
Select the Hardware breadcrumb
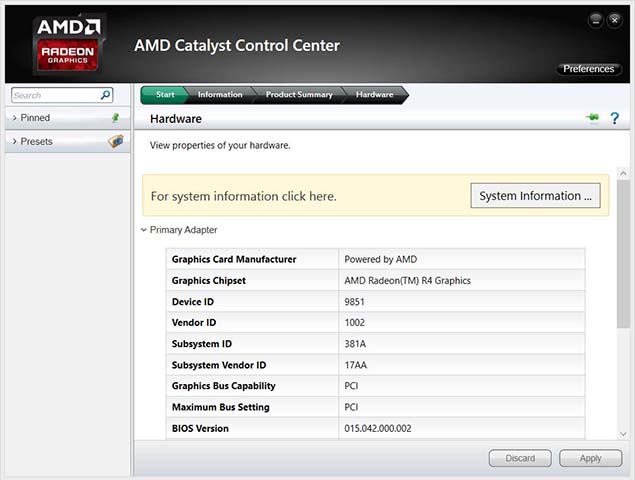(375, 95)
